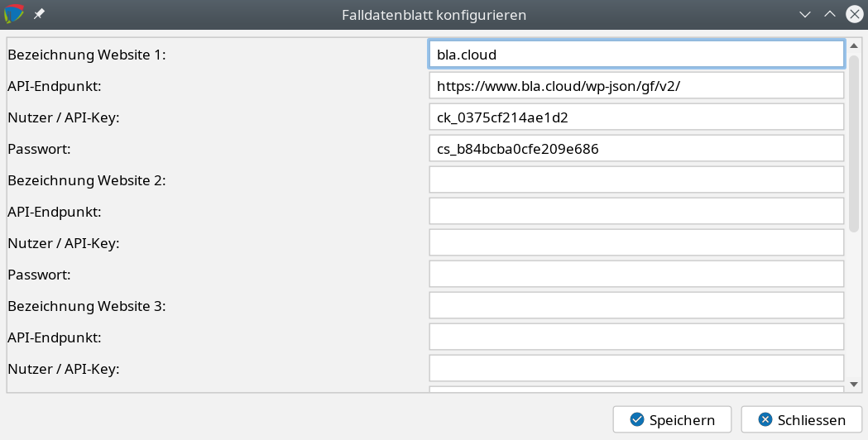
Task: Click the application logo in the title bar
Action: (x=13, y=14)
